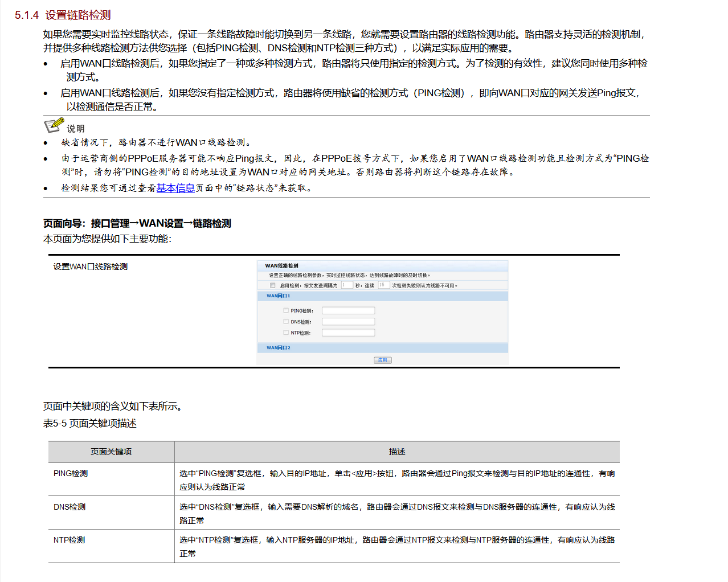This screenshot has height=582, width=728.
Task: Tick the NTP检测 checkbox
Action: pos(286,333)
